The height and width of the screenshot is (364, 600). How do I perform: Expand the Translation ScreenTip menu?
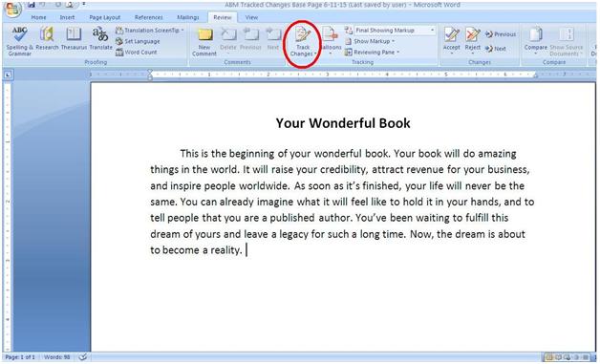point(182,30)
